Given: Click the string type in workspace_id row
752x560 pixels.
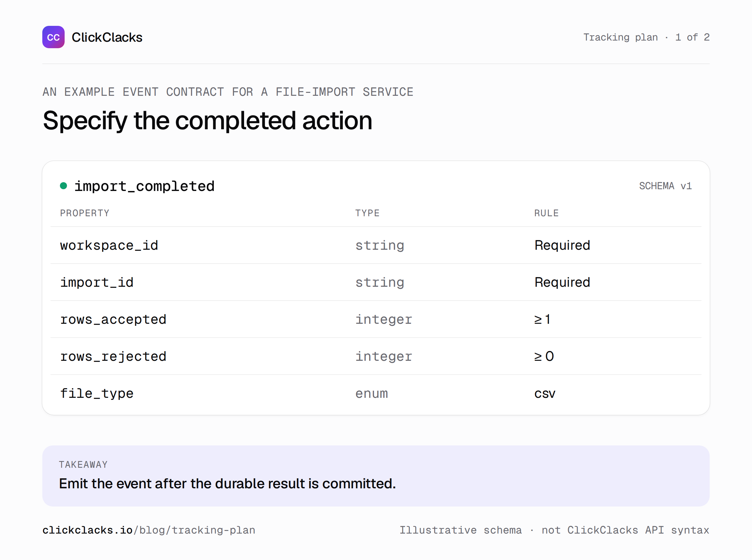Looking at the screenshot, I should coord(380,245).
